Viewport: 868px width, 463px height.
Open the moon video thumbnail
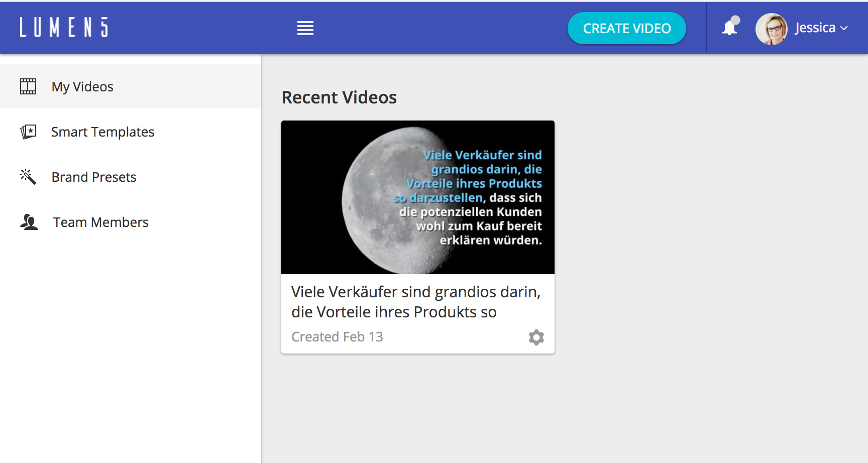[418, 197]
